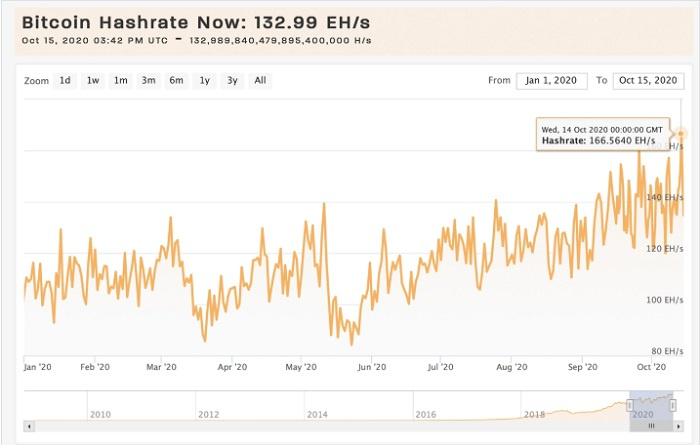The width and height of the screenshot is (700, 445).
Task: Click the Apr '20 axis label
Action: click(x=232, y=367)
